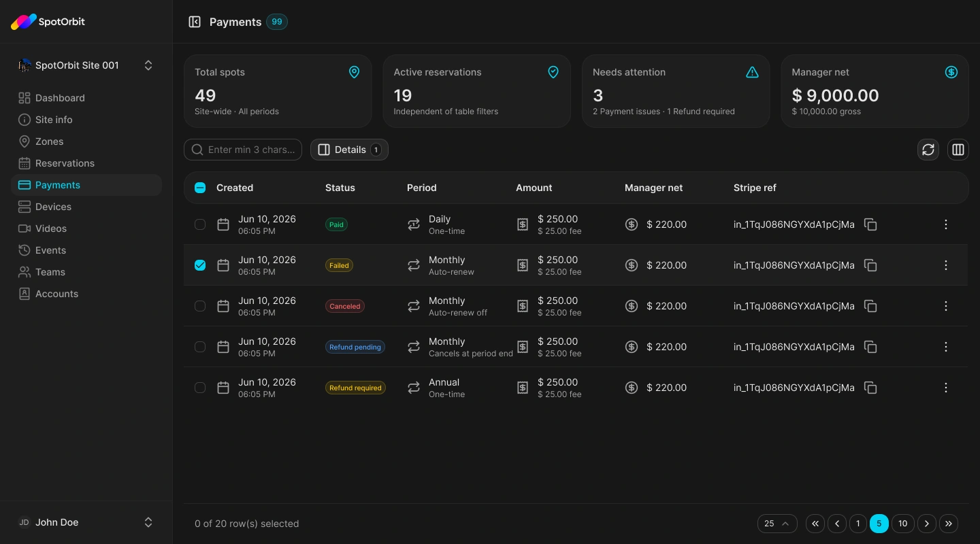Open the Devices section
This screenshot has height=544, width=980.
tap(86, 207)
